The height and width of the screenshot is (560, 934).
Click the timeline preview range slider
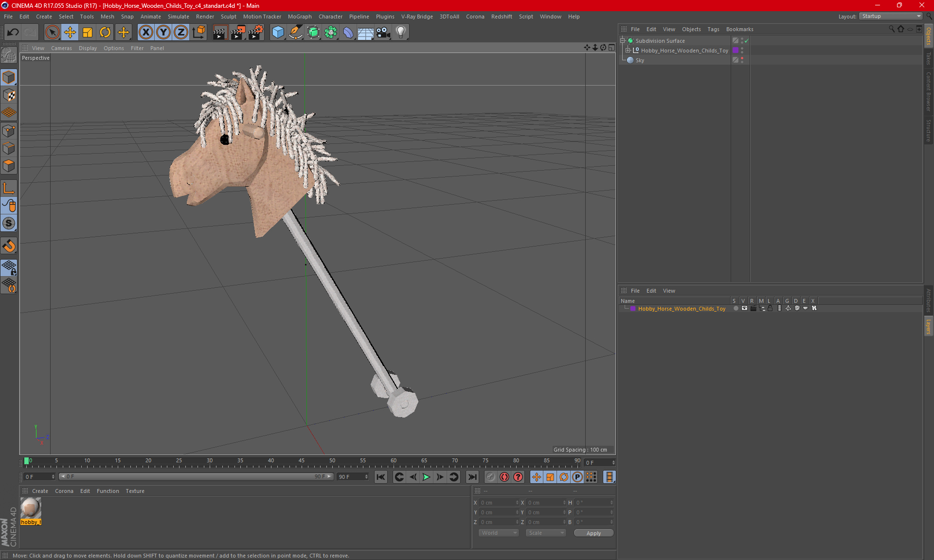point(196,476)
